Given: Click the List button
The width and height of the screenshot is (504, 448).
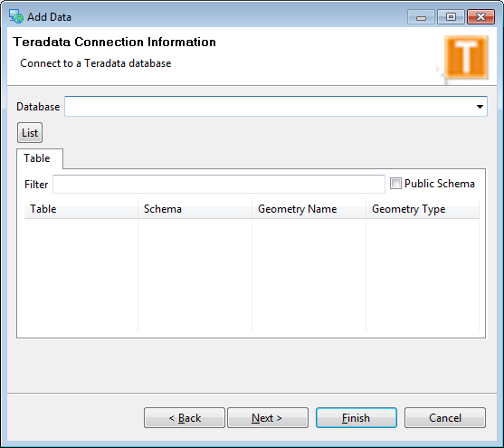Looking at the screenshot, I should [30, 133].
